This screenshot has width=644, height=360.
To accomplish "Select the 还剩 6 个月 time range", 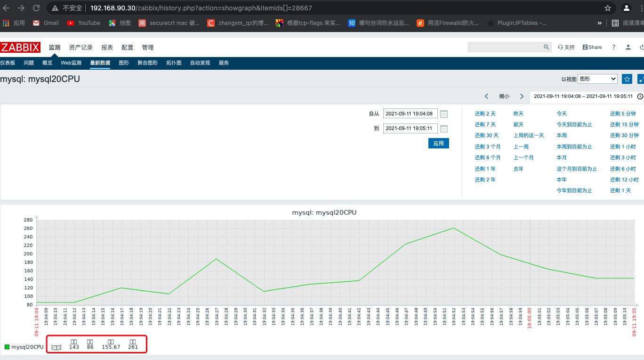I will point(488,157).
